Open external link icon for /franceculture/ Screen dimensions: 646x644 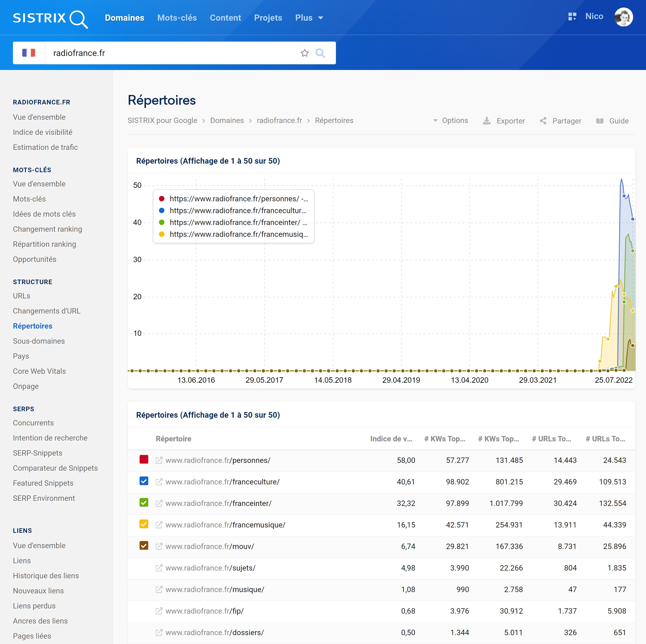click(x=159, y=481)
